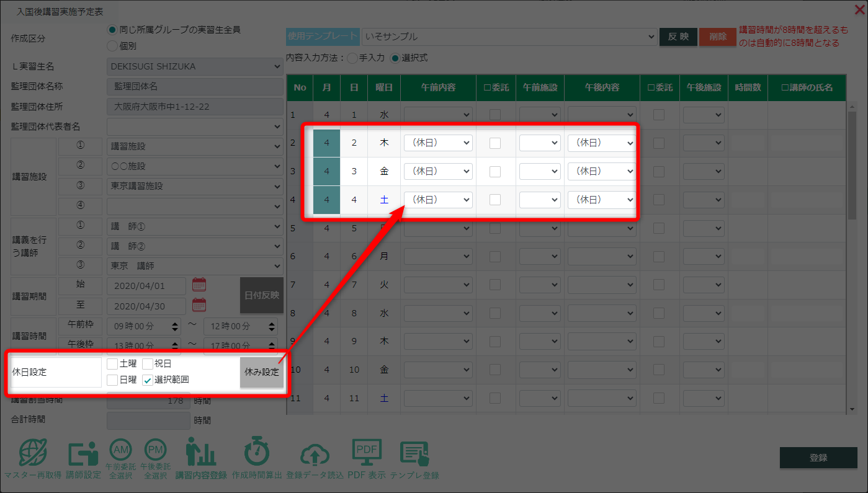Choose 手入力 input method radio button
868x493 pixels.
point(352,58)
